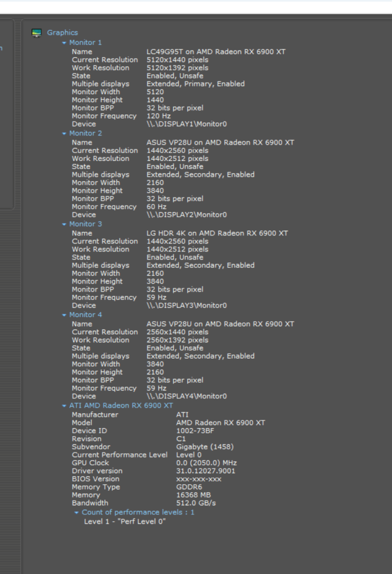Click Level 1 - "Perf Level 0" entry
This screenshot has height=574, width=392.
coord(125,522)
